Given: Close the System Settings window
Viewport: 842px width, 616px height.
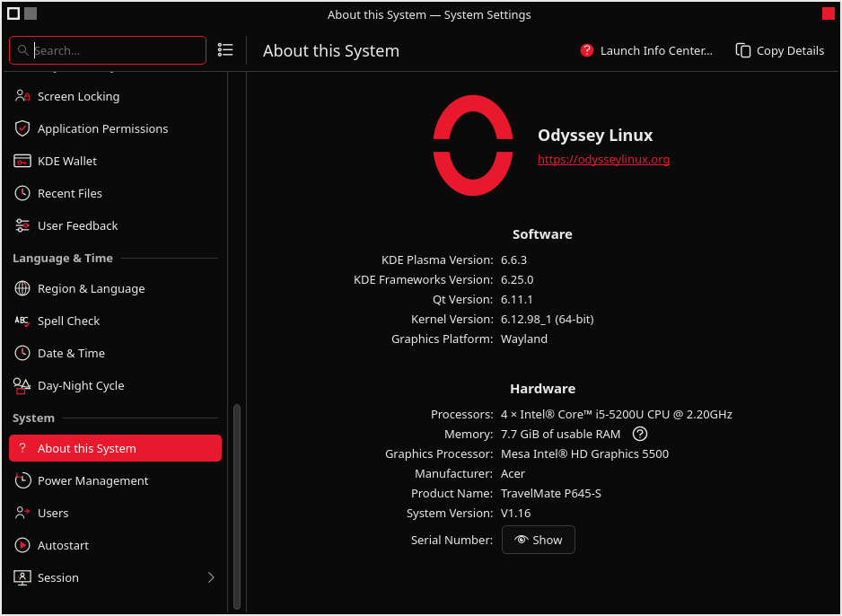Looking at the screenshot, I should [x=828, y=13].
